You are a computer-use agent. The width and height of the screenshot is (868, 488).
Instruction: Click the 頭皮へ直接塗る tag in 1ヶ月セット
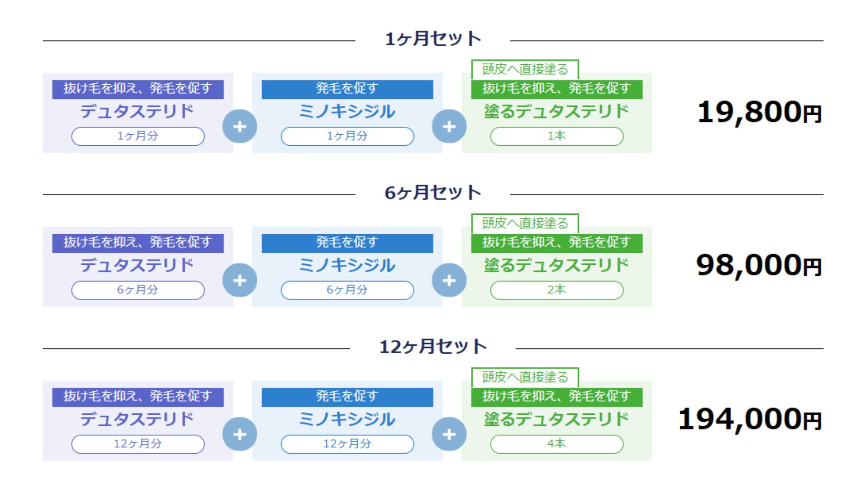coord(525,69)
